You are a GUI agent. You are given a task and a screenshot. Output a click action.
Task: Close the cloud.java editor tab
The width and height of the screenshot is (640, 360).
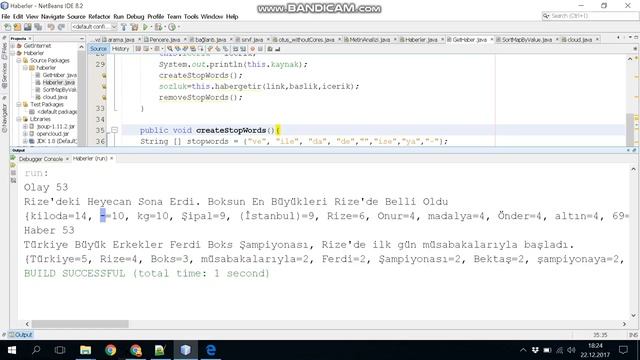click(x=597, y=40)
